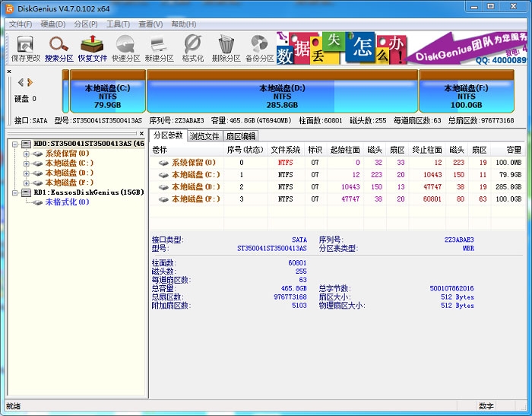
Task: Click the 搜索分区 (Search Partitions) toolbar icon
Action: [x=59, y=48]
